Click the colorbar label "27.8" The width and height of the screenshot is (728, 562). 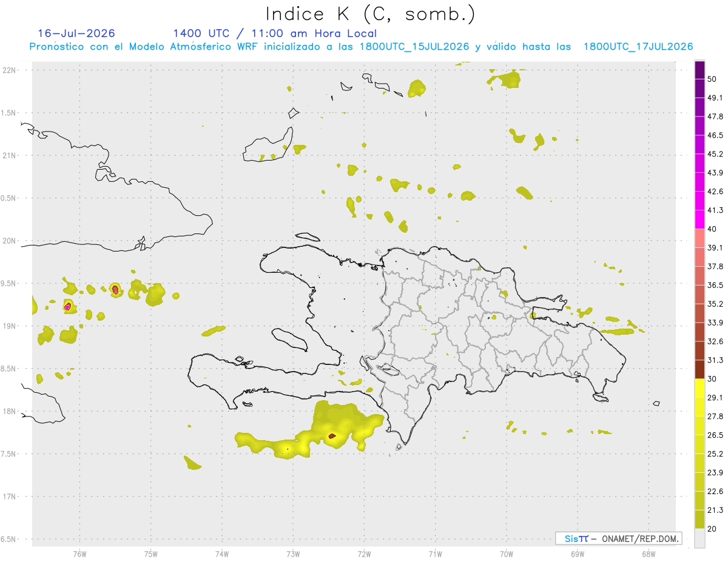coord(715,416)
